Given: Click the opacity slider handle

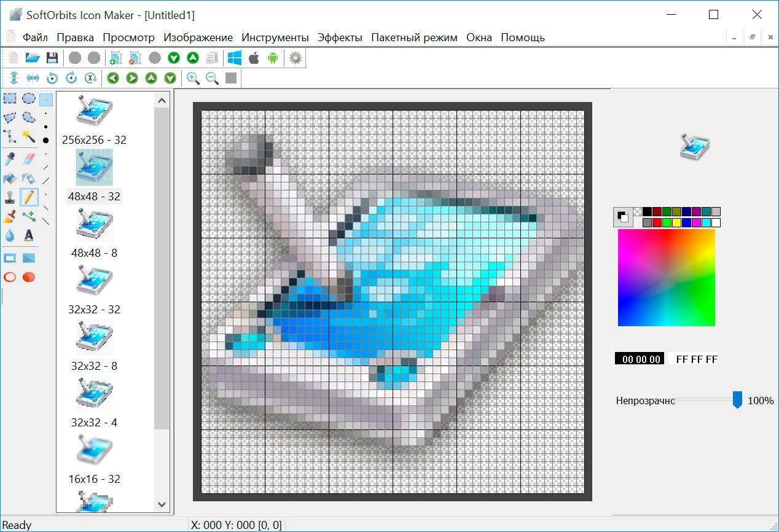Looking at the screenshot, I should 737,399.
